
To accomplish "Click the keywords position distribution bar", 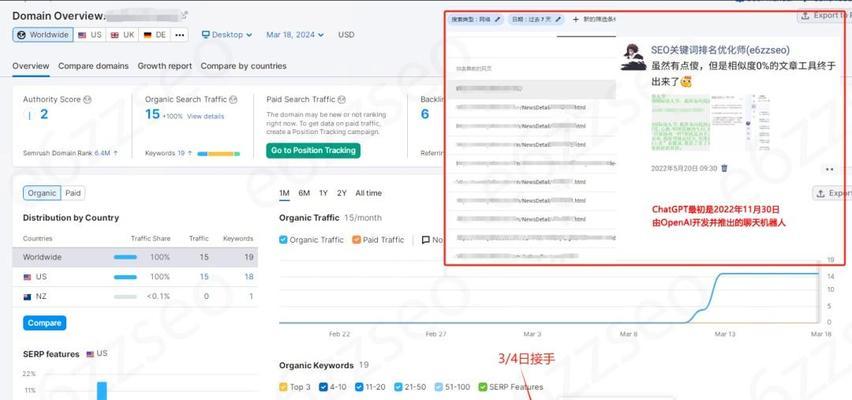I will 218,154.
